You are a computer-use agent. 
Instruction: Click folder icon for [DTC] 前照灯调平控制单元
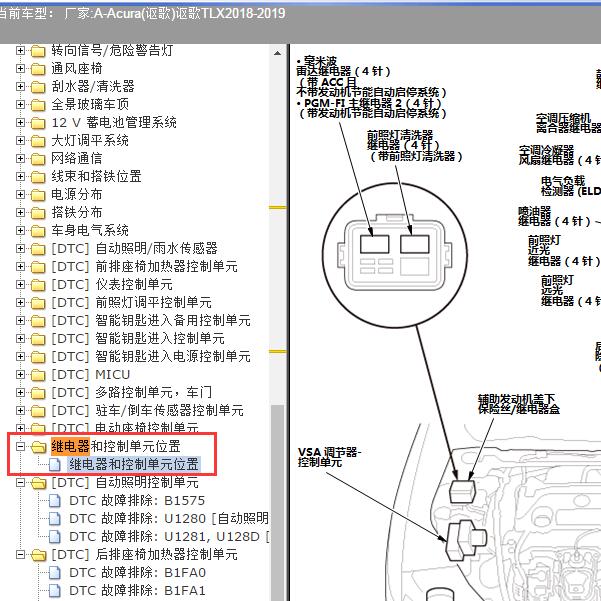[x=38, y=303]
